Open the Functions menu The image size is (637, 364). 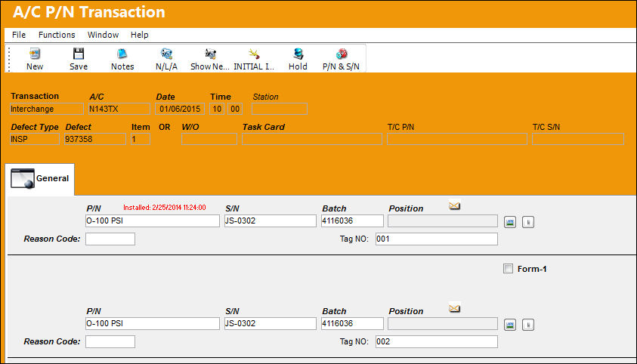[x=57, y=35]
